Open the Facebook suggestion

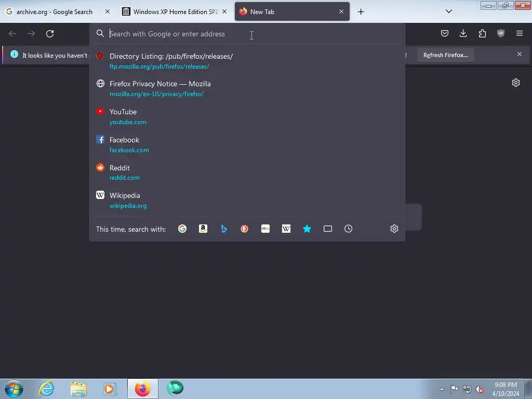(x=247, y=144)
